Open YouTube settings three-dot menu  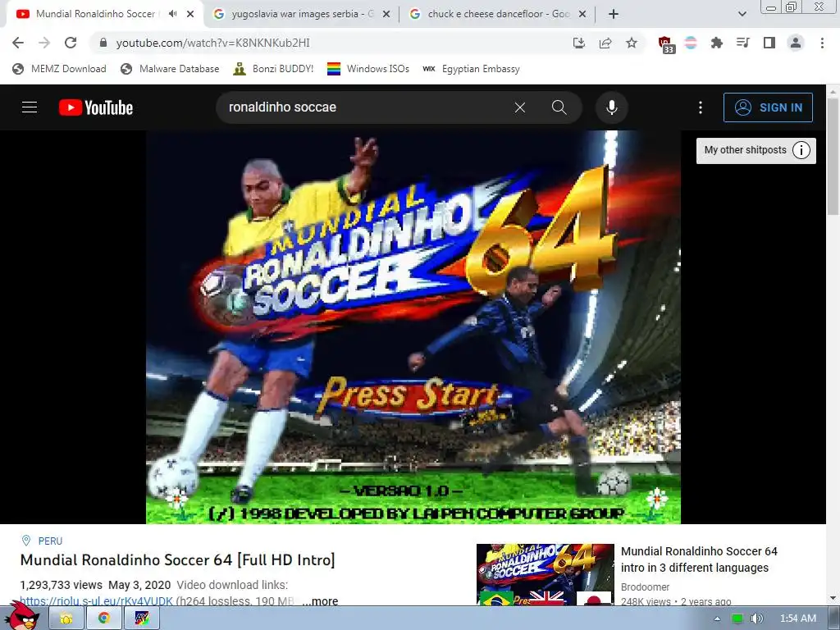pyautogui.click(x=701, y=107)
